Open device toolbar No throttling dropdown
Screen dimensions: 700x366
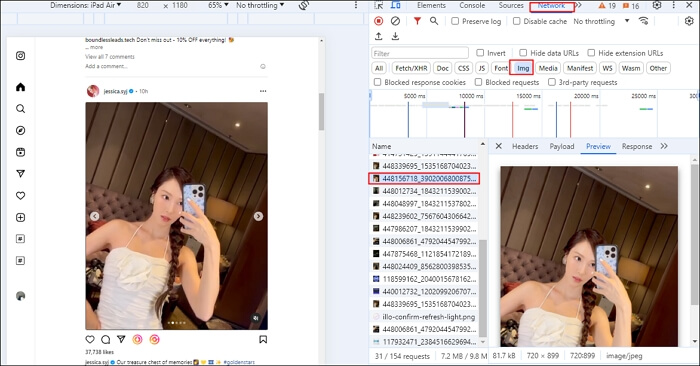[260, 5]
